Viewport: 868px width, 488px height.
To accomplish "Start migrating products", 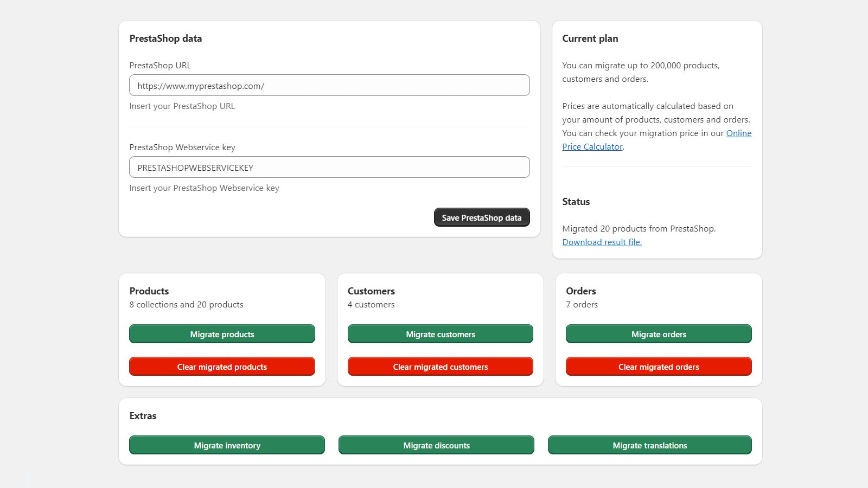I will [221, 334].
